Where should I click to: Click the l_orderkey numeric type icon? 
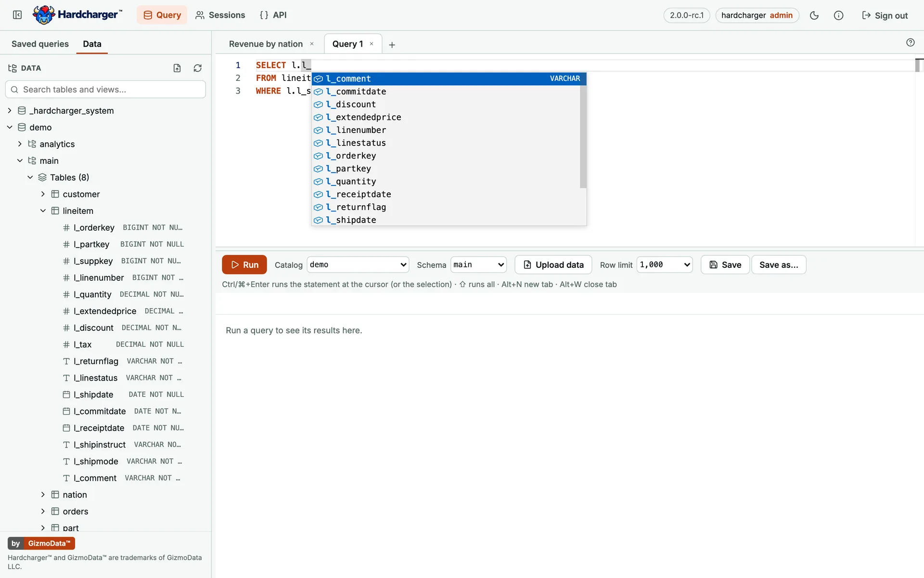[66, 228]
